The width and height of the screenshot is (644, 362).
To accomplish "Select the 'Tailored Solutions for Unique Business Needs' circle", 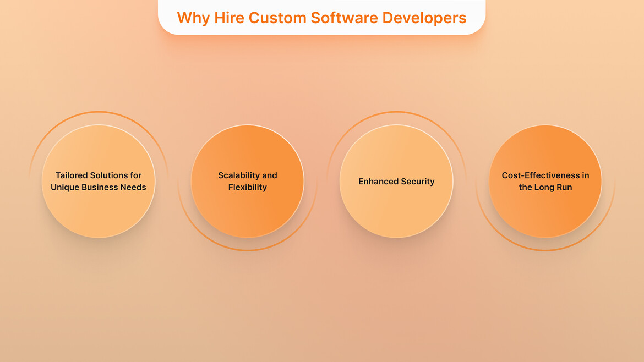I will 99,181.
